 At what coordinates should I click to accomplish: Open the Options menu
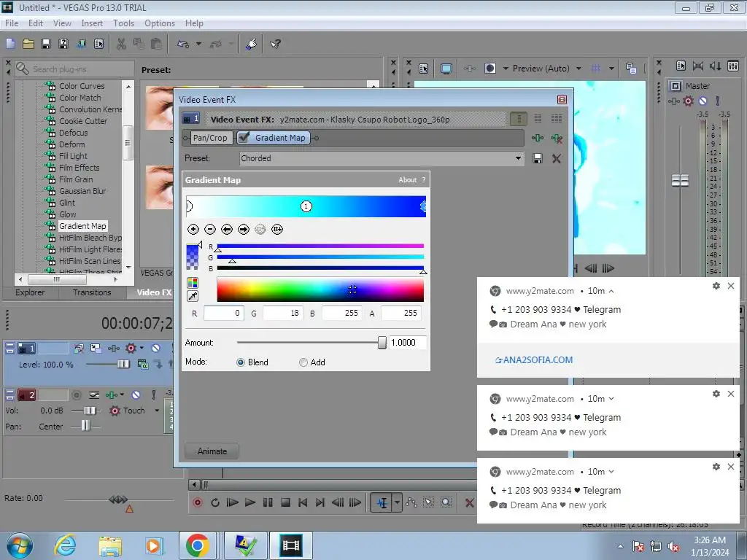tap(160, 23)
